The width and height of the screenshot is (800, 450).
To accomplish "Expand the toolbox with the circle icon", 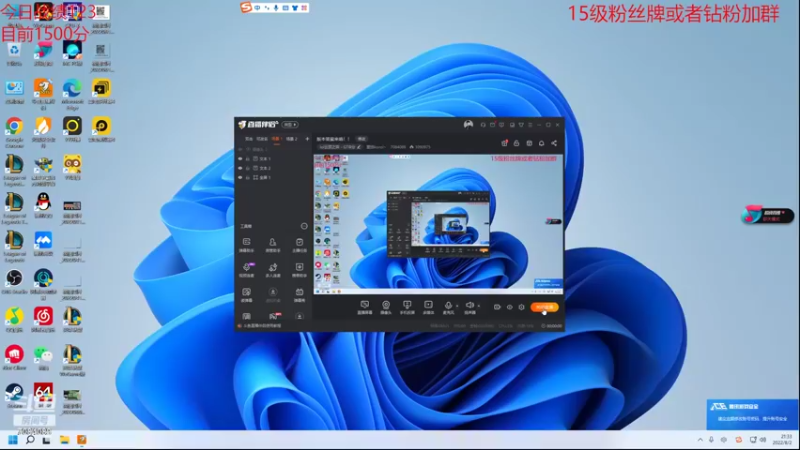I will click(x=304, y=226).
